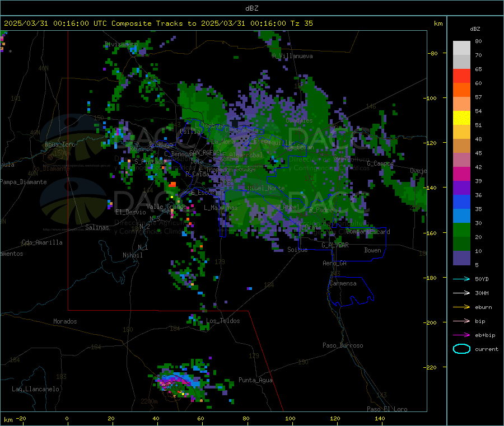Click the 'Salinas' map label

click(x=97, y=227)
